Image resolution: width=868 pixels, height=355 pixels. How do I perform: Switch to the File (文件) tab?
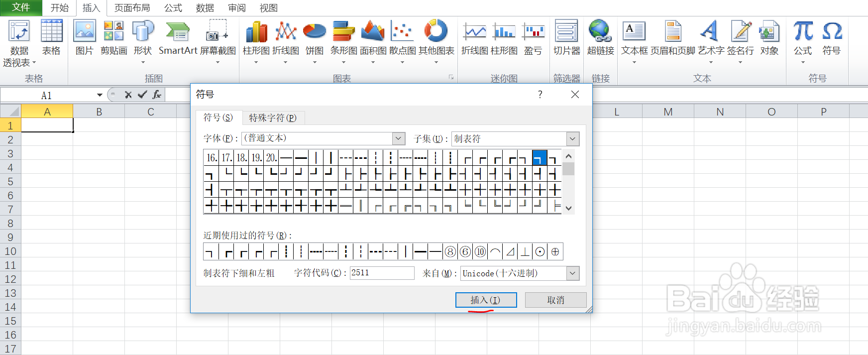[21, 7]
